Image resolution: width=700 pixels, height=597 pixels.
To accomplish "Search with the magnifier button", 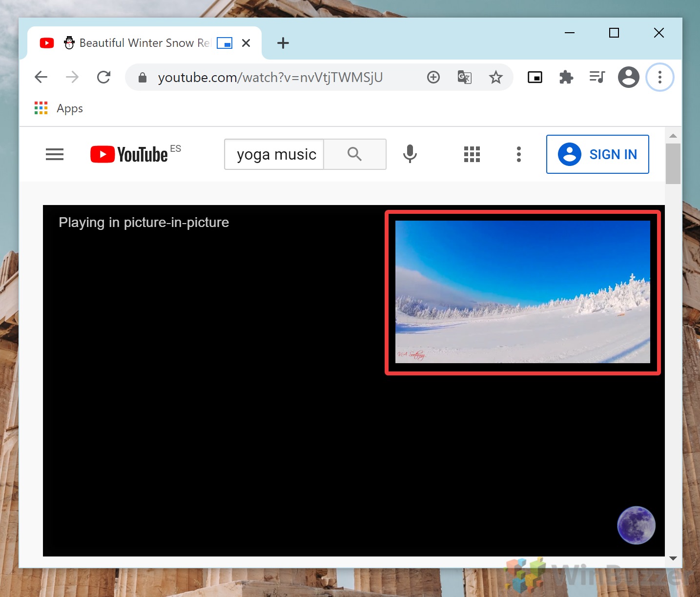I will coord(355,154).
